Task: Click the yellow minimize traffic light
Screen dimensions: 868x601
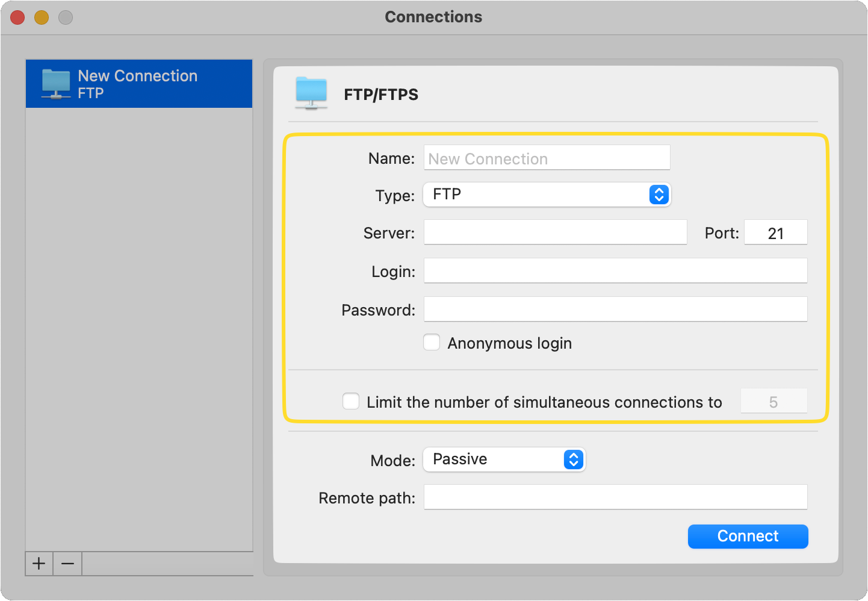Action: (x=41, y=17)
